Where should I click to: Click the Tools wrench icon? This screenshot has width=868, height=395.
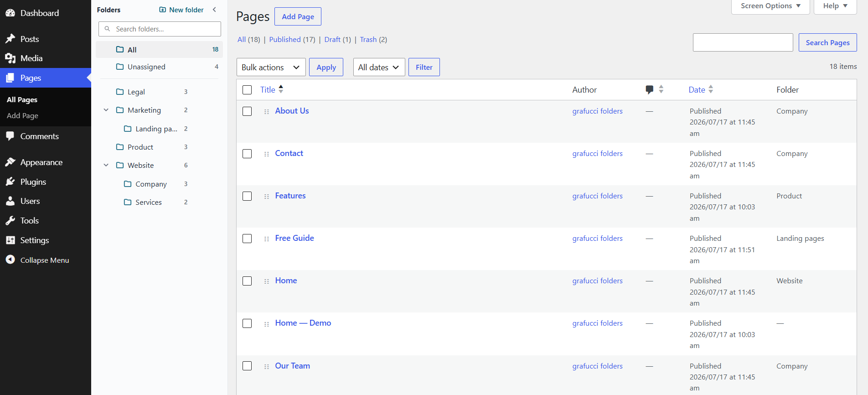coord(10,221)
